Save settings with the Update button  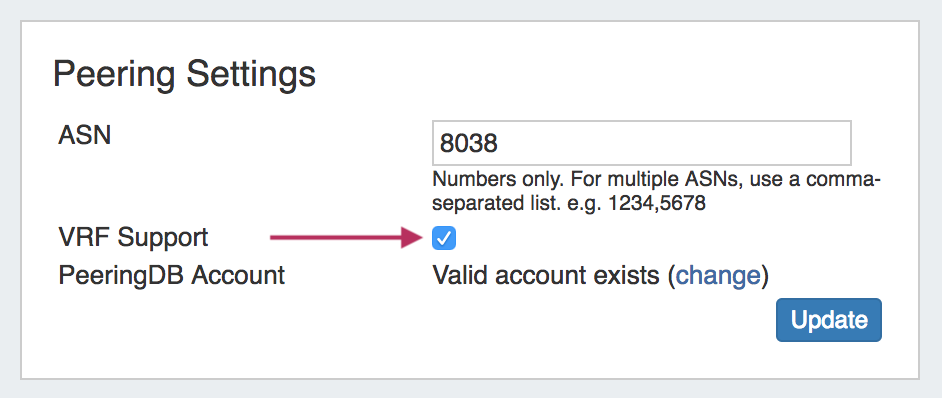click(x=828, y=320)
